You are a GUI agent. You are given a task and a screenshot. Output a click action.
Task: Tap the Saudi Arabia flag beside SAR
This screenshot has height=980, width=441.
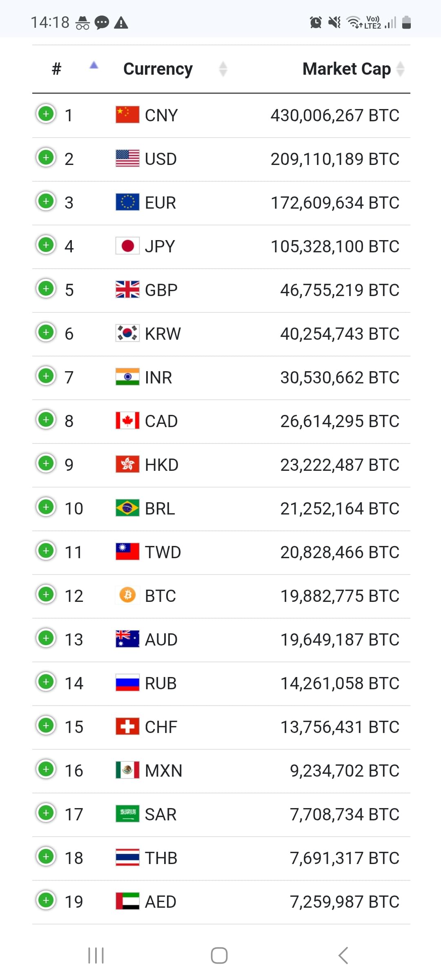pyautogui.click(x=127, y=814)
